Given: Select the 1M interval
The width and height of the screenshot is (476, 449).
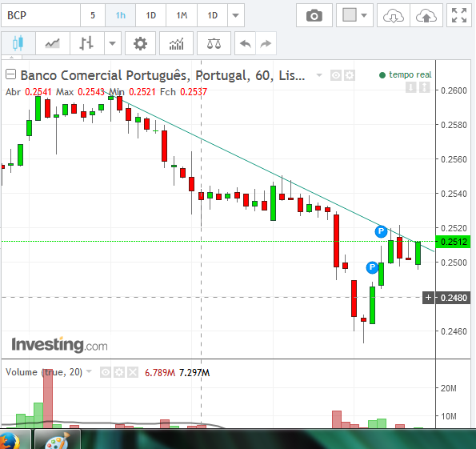Looking at the screenshot, I should pos(182,15).
